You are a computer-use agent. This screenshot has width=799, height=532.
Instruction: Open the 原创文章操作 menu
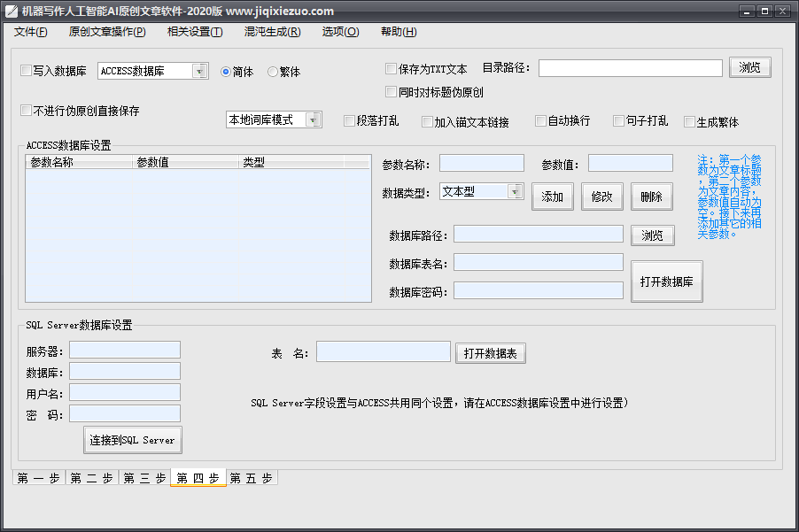[x=106, y=32]
